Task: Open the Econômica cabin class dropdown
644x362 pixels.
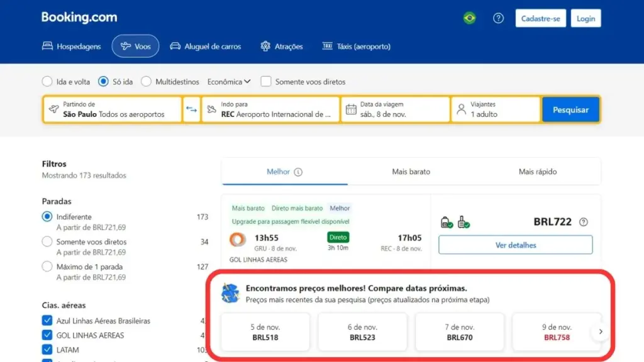Action: 229,82
